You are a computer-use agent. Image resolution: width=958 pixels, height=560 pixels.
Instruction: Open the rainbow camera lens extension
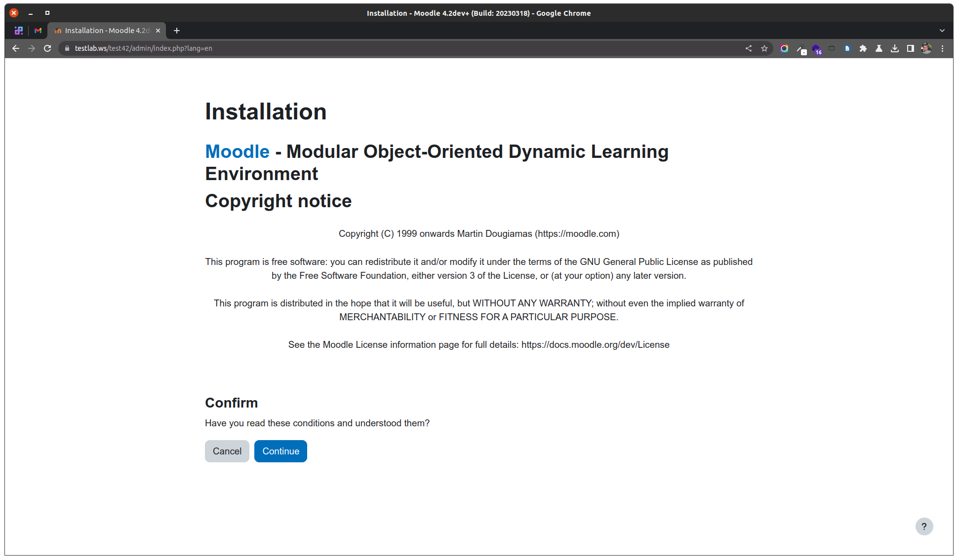pyautogui.click(x=784, y=48)
